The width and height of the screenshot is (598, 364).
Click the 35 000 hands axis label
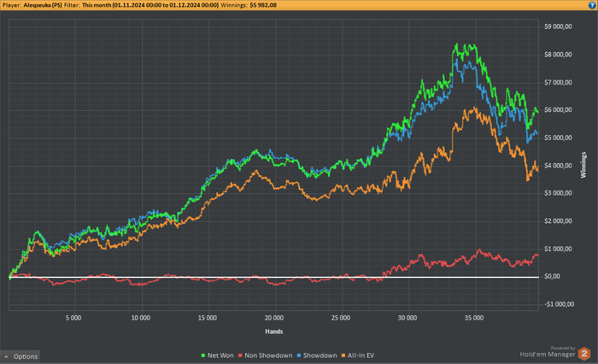474,318
